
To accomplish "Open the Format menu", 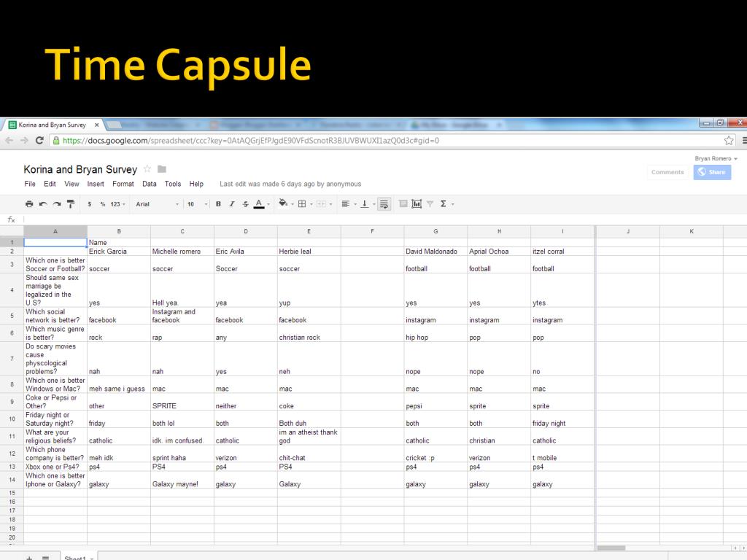I will [123, 184].
